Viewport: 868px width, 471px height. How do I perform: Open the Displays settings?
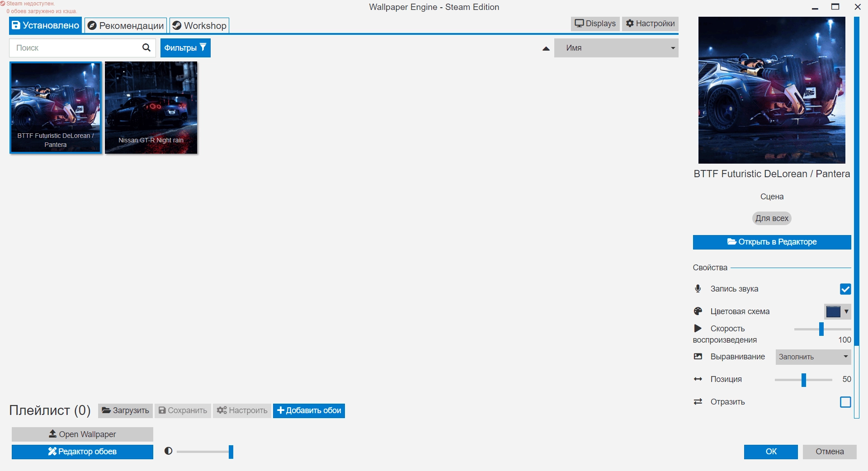pyautogui.click(x=595, y=24)
